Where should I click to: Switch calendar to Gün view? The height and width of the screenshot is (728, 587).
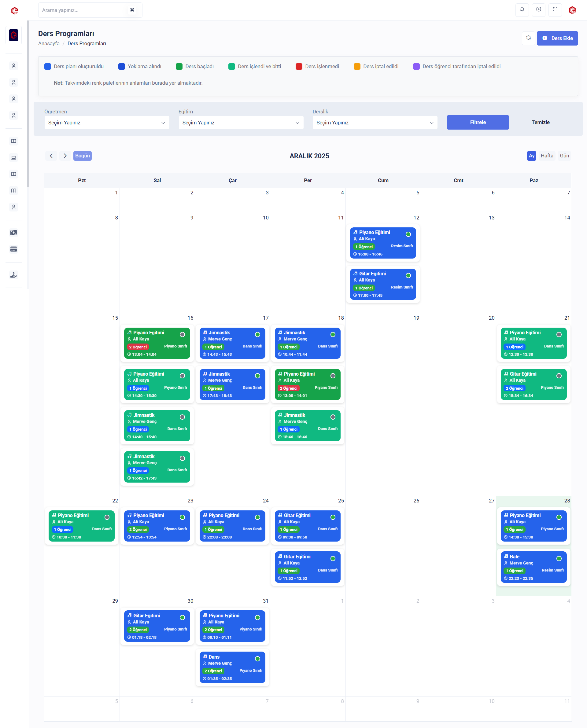coord(564,156)
